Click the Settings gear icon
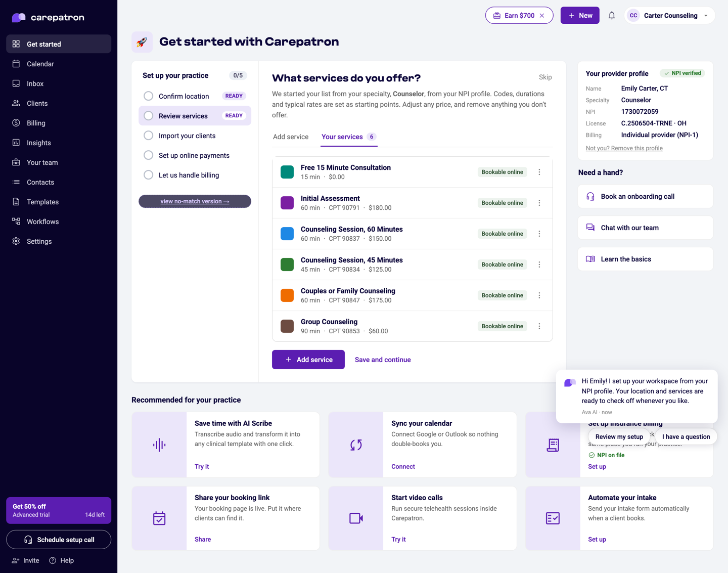728x573 pixels. click(x=16, y=241)
